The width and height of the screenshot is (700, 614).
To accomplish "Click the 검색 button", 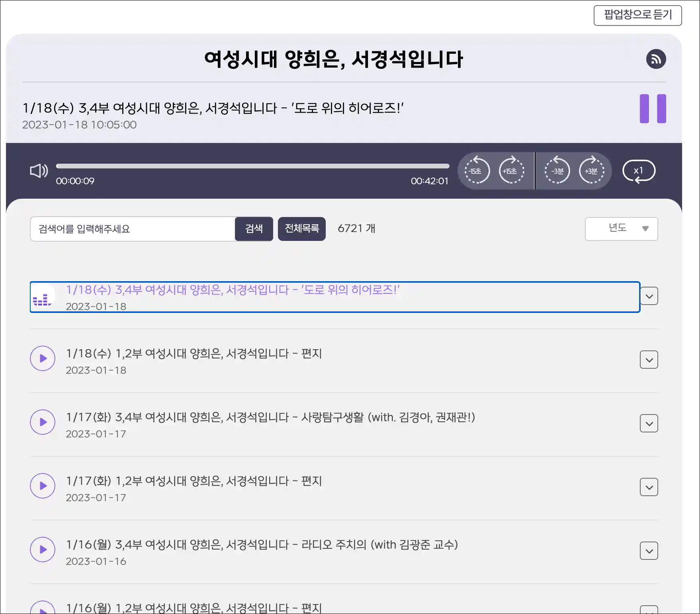I will click(x=254, y=229).
